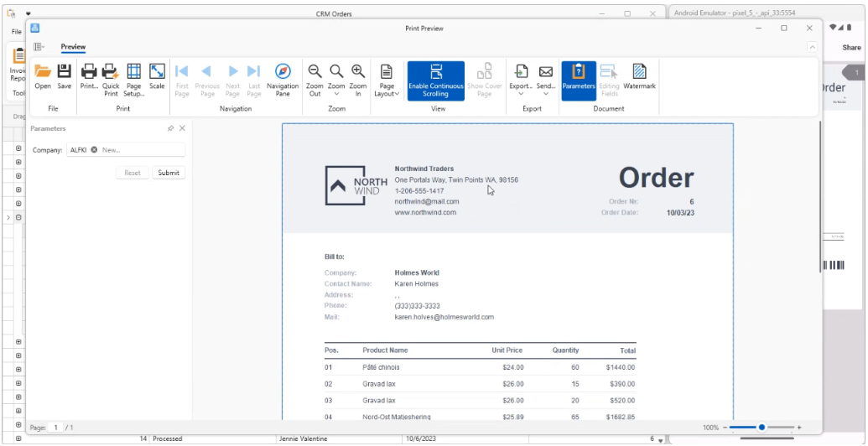Click the Pâté chinois product row
This screenshot has height=446, width=868.
coord(480,367)
